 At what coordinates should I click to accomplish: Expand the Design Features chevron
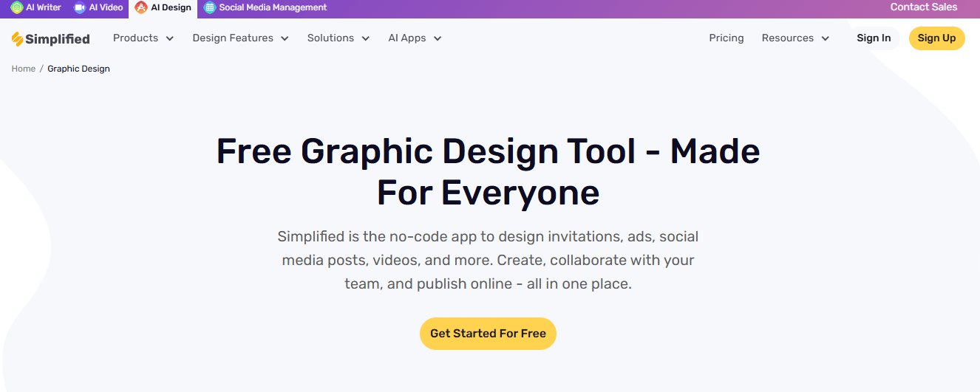285,38
